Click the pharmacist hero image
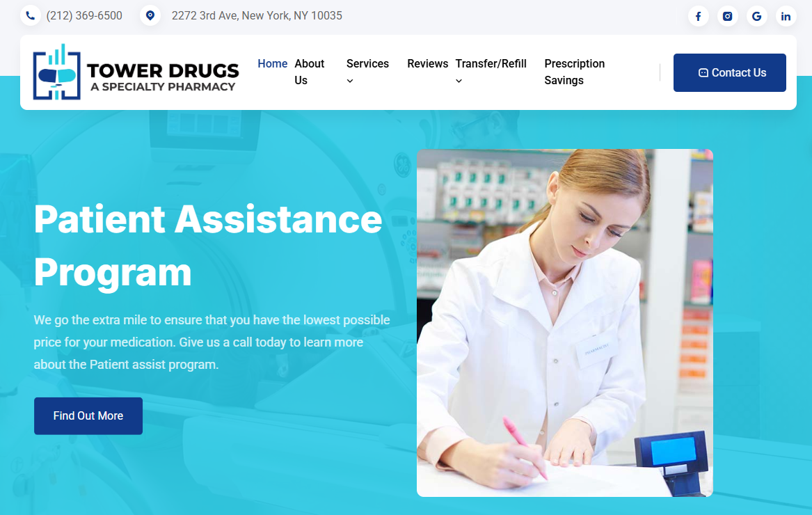 565,323
